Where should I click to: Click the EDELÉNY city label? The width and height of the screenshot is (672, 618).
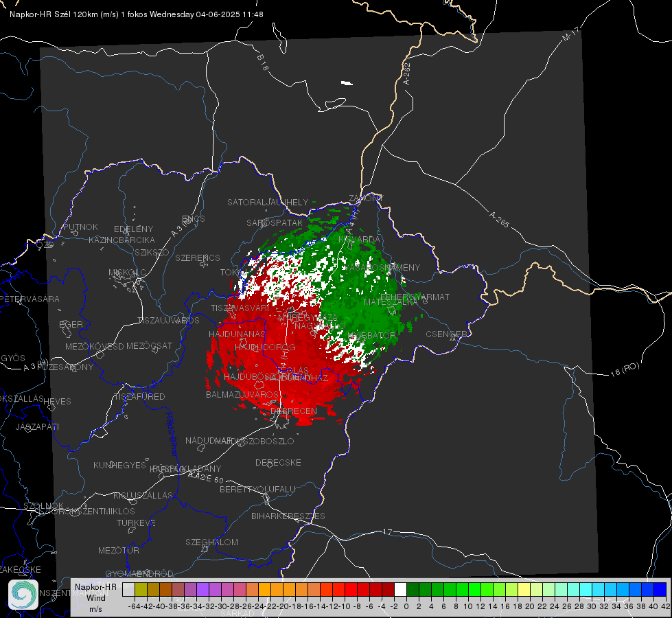tap(134, 229)
